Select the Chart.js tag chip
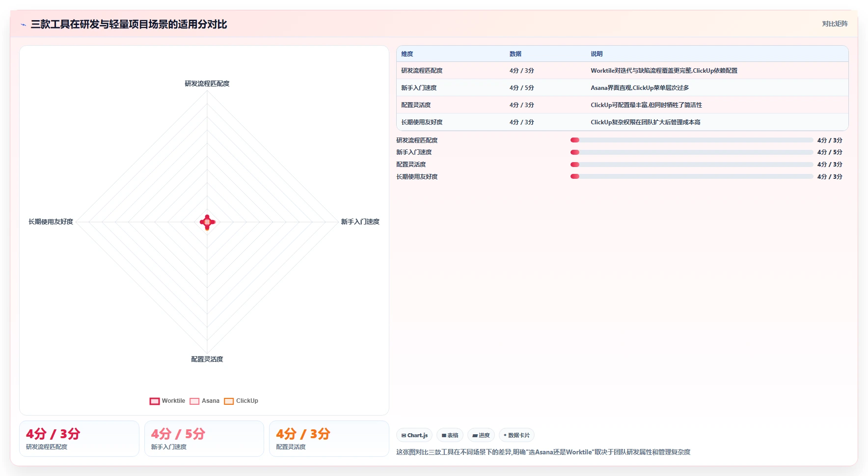Viewport: 868px width, 476px height. [414, 435]
